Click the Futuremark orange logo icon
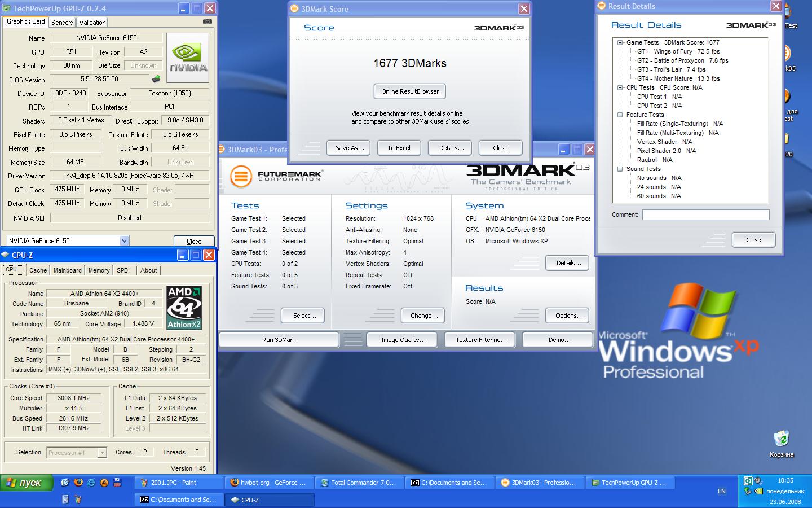This screenshot has width=812, height=508. [x=240, y=176]
